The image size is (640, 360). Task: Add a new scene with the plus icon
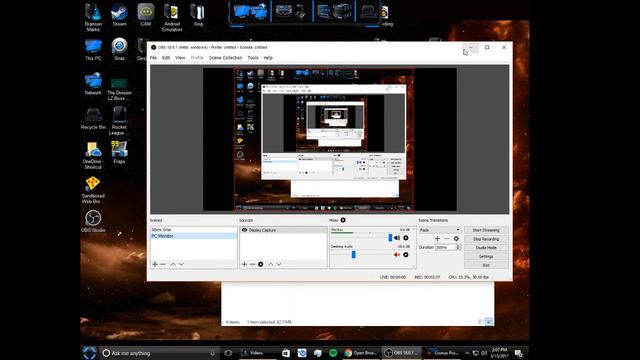[x=155, y=264]
